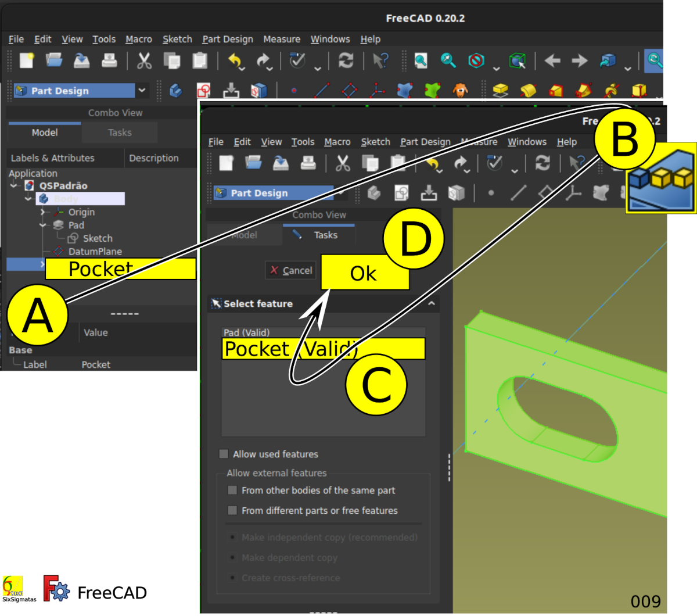Open Part Design menu in back window
This screenshot has width=697, height=616.
[x=228, y=39]
